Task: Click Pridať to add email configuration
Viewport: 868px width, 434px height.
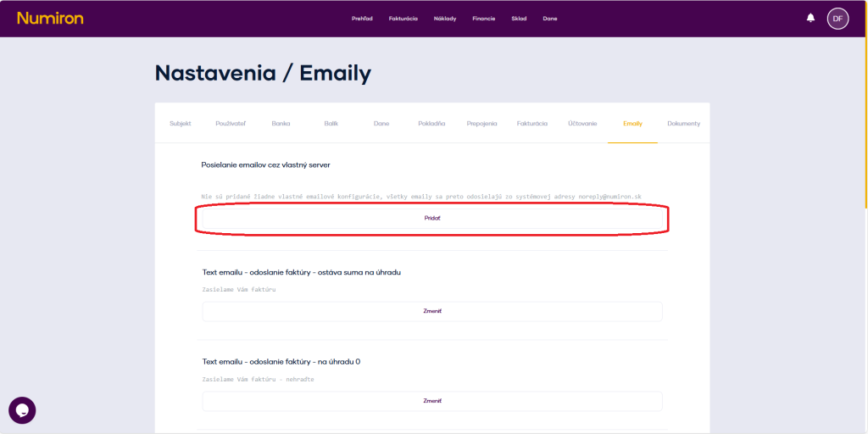Action: tap(432, 219)
